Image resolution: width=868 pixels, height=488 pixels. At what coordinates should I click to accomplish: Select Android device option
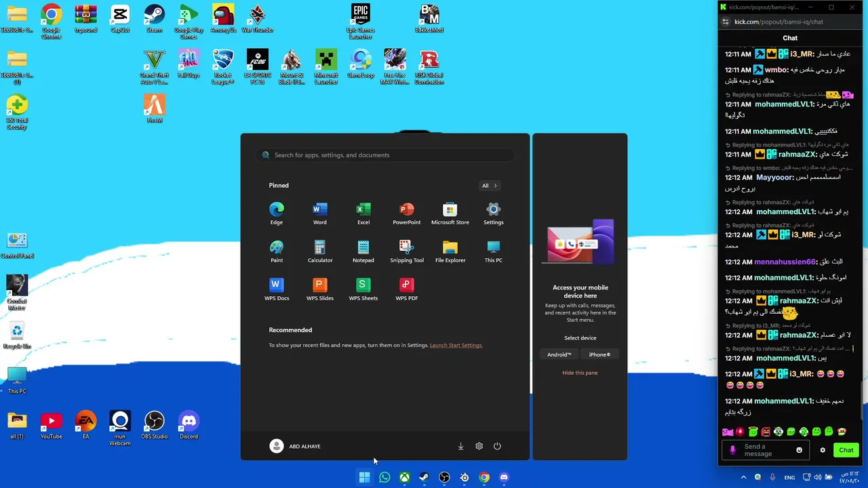tap(559, 354)
